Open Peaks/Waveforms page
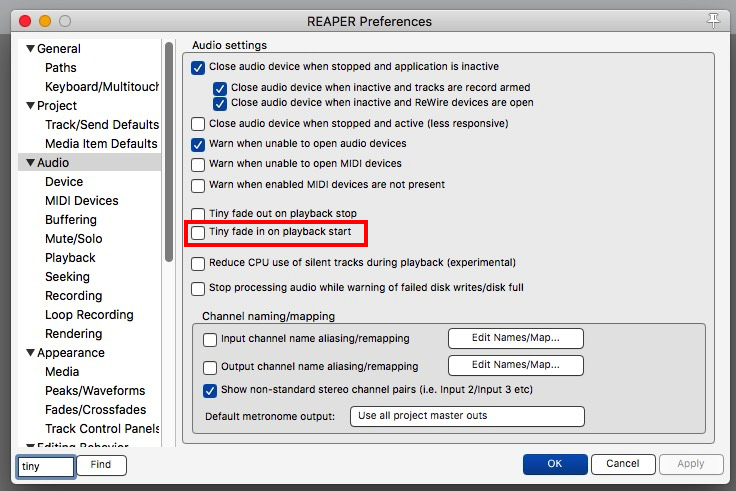 (x=95, y=391)
